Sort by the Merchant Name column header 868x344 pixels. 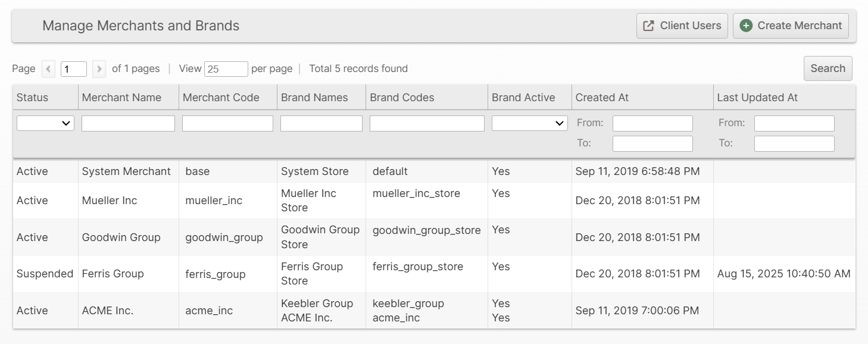click(121, 98)
